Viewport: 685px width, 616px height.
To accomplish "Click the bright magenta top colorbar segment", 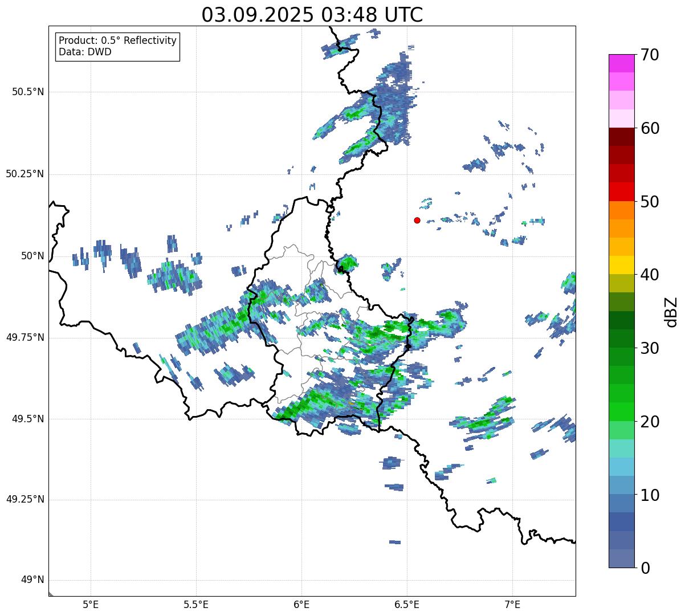I will (621, 63).
